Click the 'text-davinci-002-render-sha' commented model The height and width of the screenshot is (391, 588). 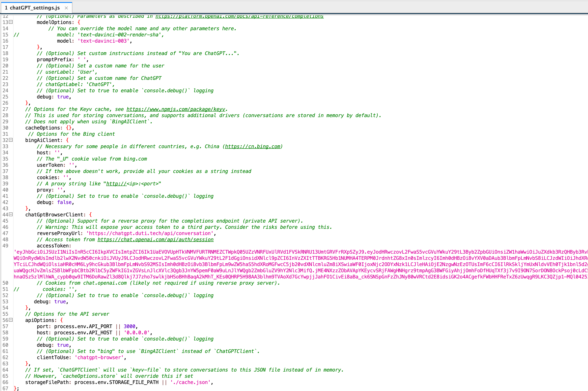[x=119, y=35]
